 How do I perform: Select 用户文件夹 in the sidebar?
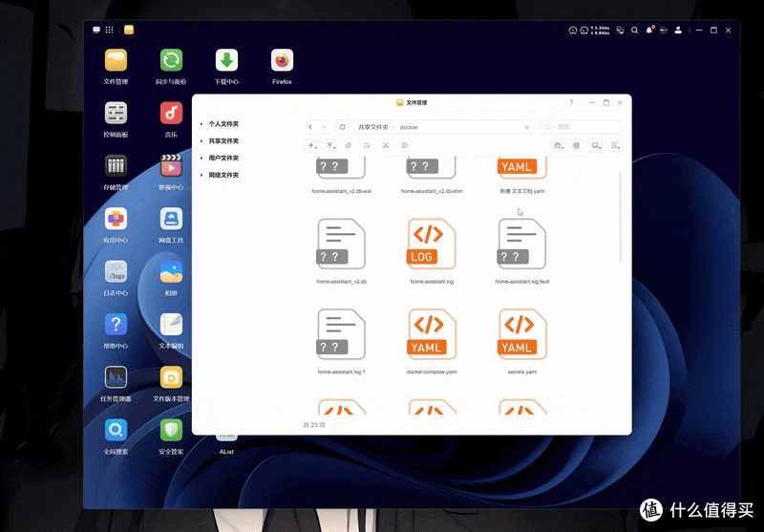click(223, 158)
